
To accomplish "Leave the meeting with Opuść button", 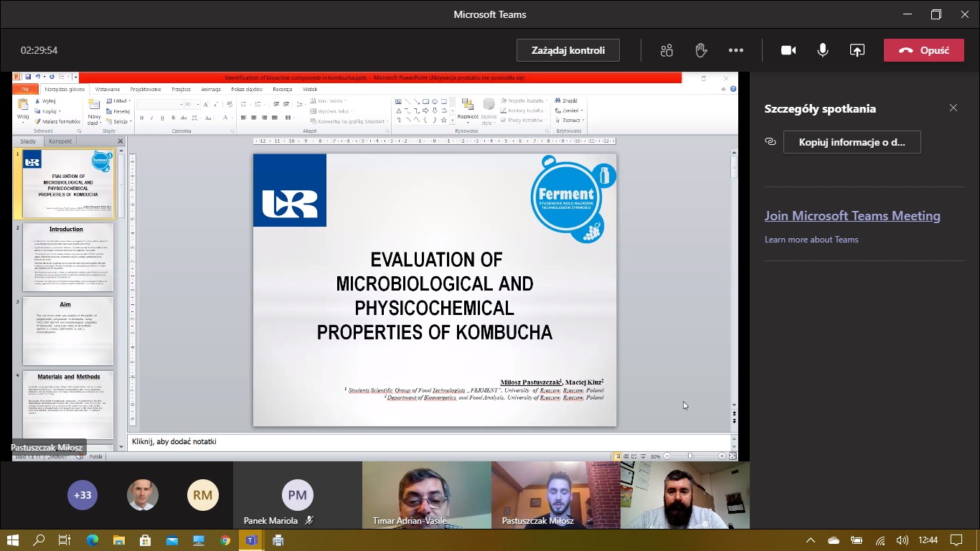I will (923, 50).
